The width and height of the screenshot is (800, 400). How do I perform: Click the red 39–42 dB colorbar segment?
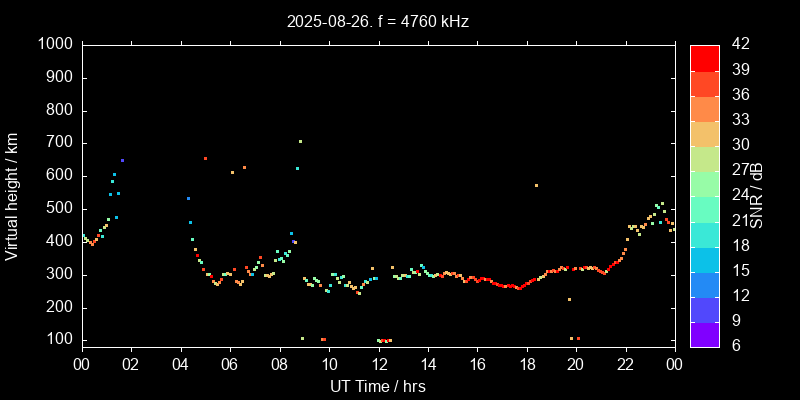[x=705, y=58]
